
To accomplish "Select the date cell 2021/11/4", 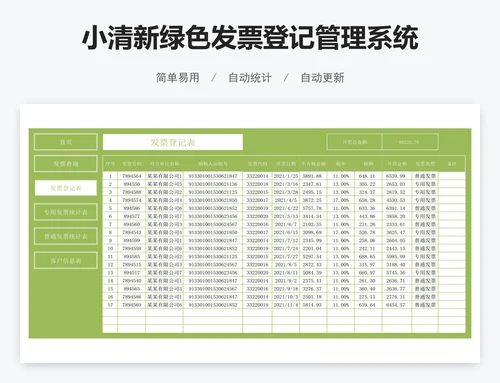I will click(x=286, y=305).
